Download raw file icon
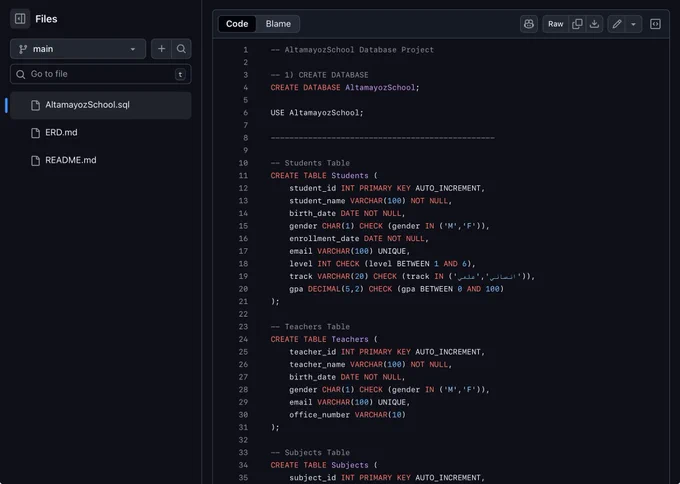Viewport: 680px width, 484px height. tap(595, 24)
